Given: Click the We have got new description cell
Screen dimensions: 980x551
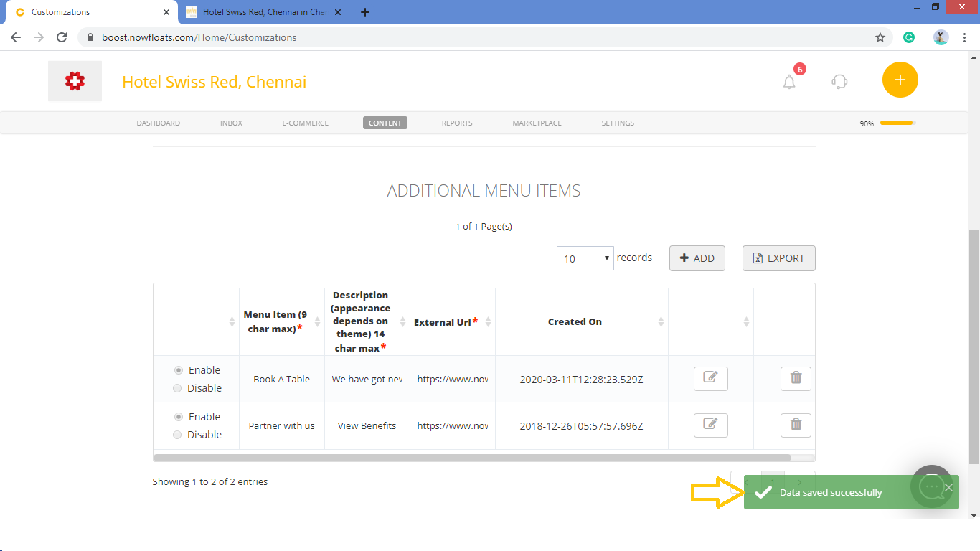Looking at the screenshot, I should pyautogui.click(x=367, y=379).
